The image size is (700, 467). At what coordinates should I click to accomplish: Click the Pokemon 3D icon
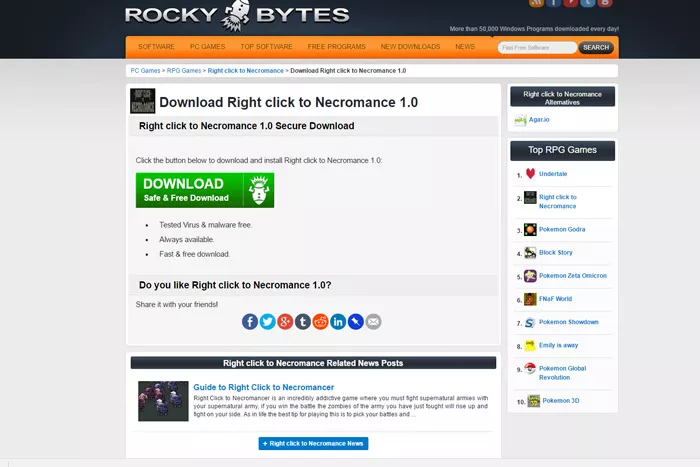click(533, 401)
